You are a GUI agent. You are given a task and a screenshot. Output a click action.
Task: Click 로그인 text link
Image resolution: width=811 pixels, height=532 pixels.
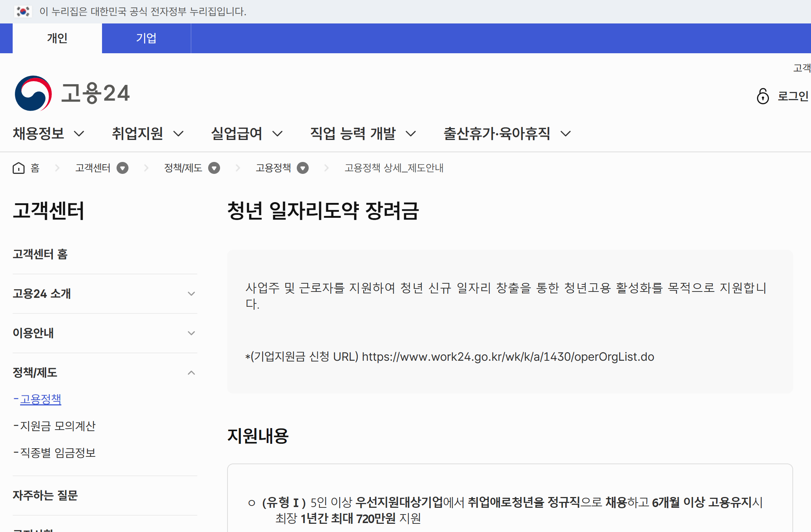coord(793,96)
